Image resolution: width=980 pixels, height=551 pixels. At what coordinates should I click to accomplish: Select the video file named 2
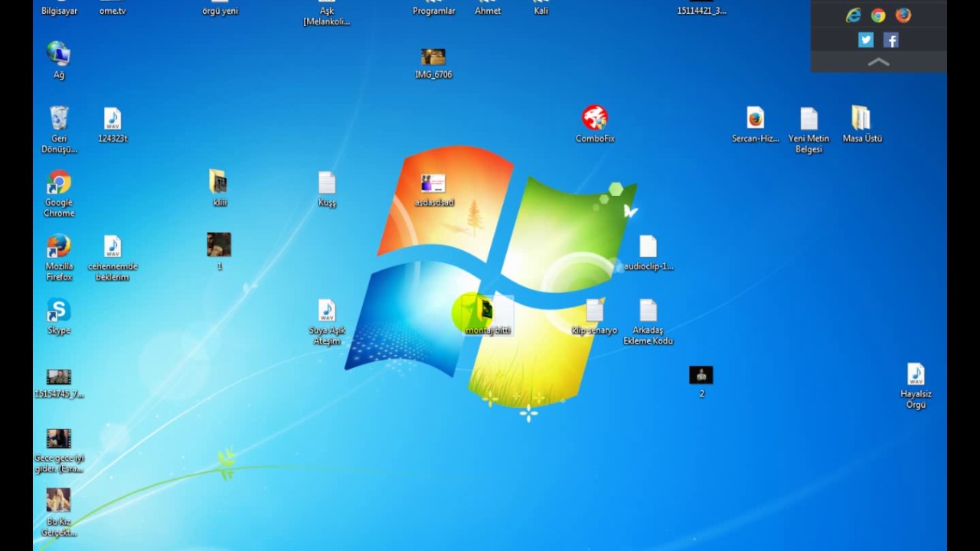(701, 375)
